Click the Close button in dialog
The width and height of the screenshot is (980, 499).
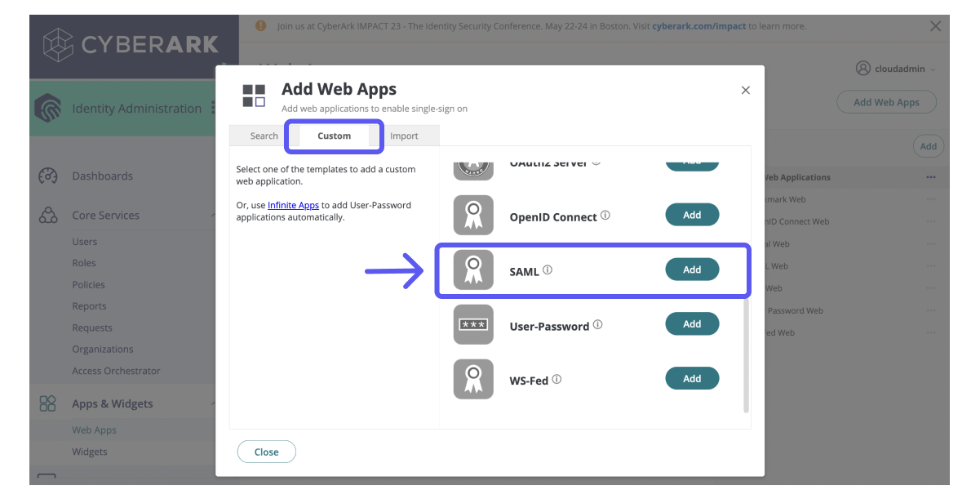click(x=266, y=451)
